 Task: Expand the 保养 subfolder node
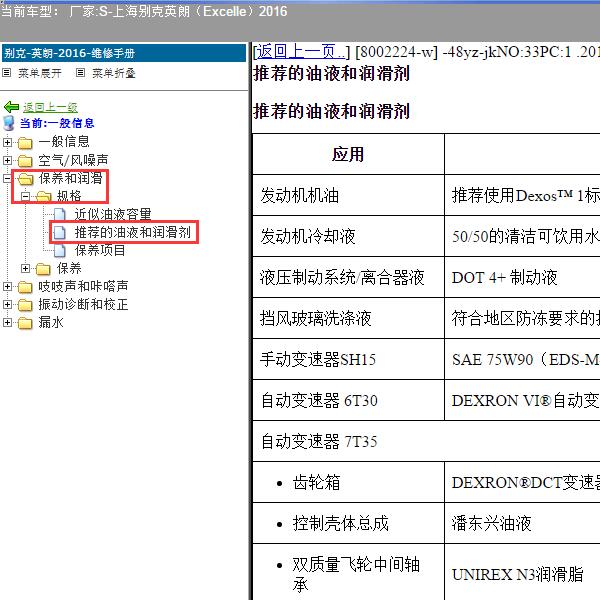[x=25, y=268]
